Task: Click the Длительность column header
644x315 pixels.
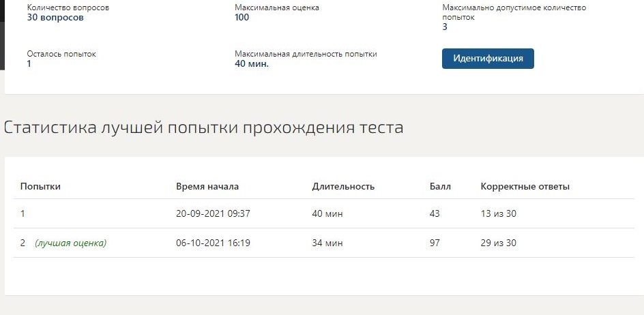Action: pos(343,186)
